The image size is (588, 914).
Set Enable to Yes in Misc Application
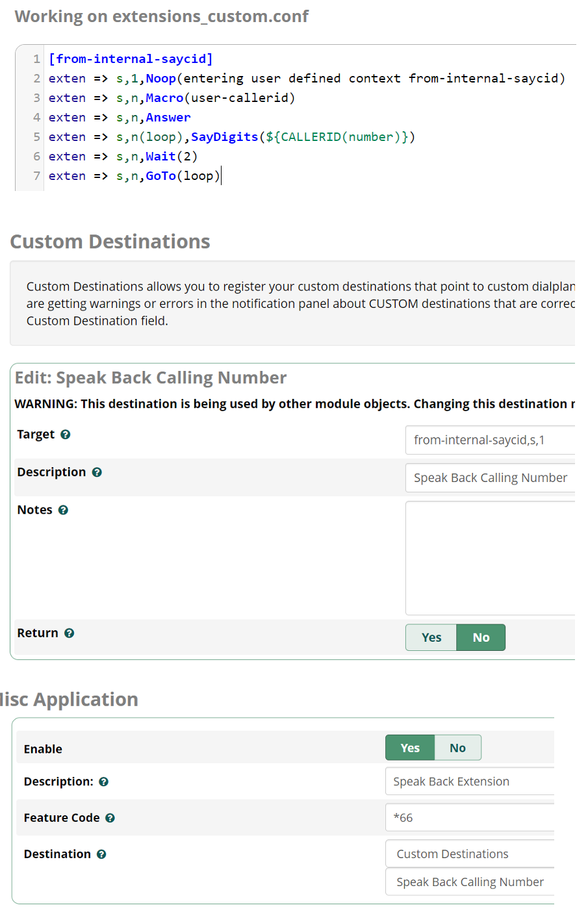(410, 748)
